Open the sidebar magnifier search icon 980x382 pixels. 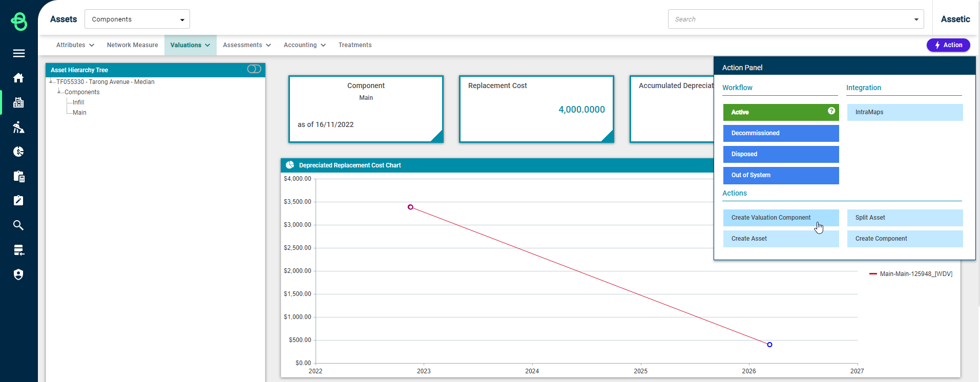[x=19, y=225]
